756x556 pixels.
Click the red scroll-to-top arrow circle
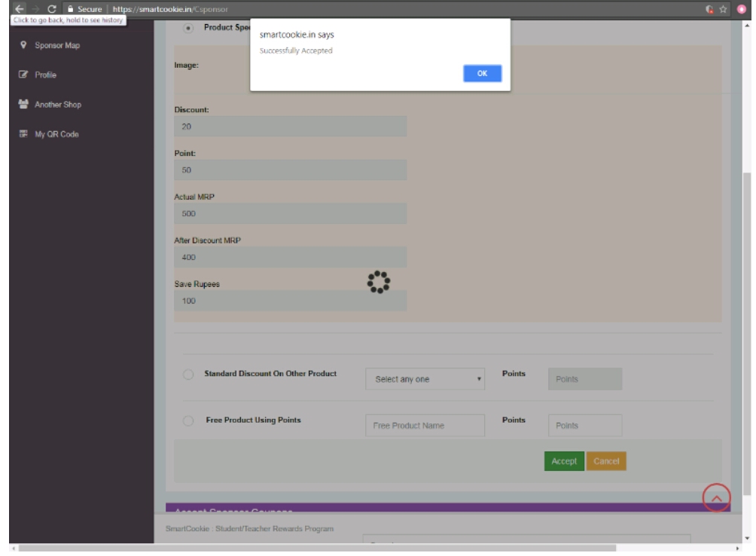pos(716,497)
